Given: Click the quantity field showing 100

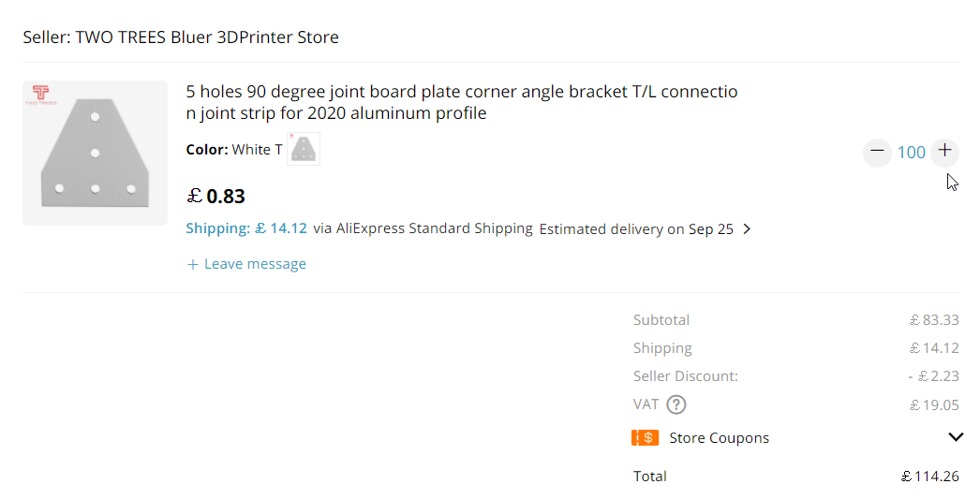Looking at the screenshot, I should 911,153.
